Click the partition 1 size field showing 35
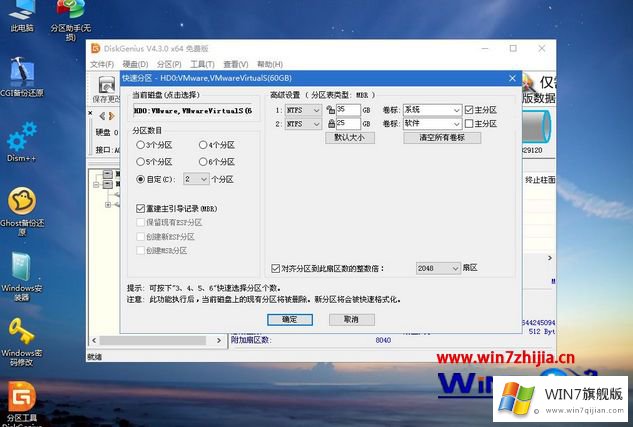This screenshot has width=633, height=427. tap(348, 110)
